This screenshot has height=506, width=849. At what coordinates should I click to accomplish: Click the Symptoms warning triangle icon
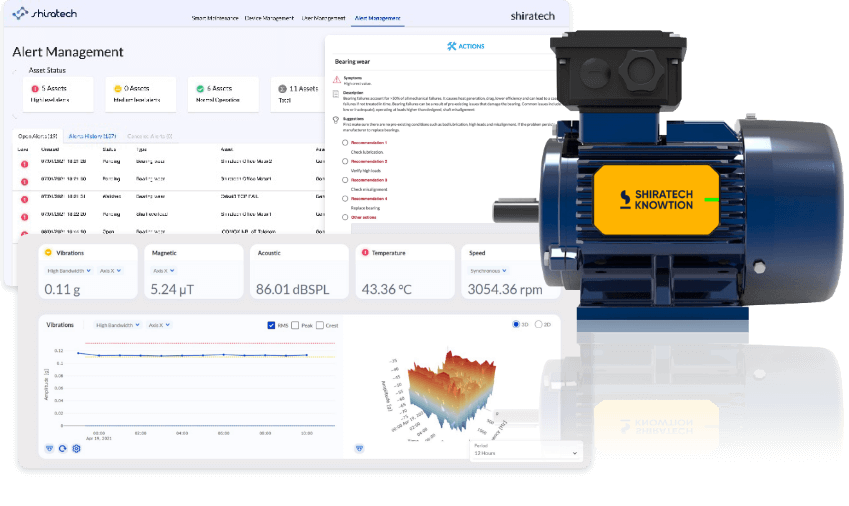click(337, 80)
